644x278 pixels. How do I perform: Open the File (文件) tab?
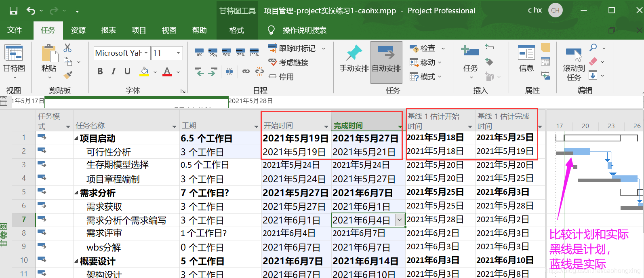[x=15, y=30]
